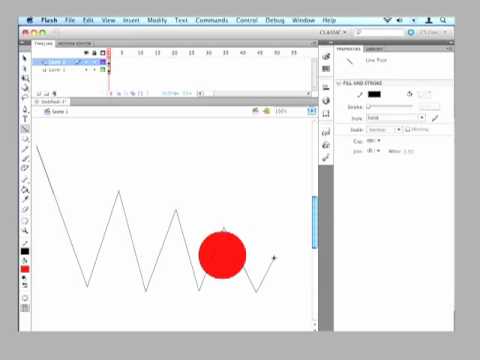The height and width of the screenshot is (360, 480).
Task: Click the stage vertical scrollbar thumb
Action: 314,222
